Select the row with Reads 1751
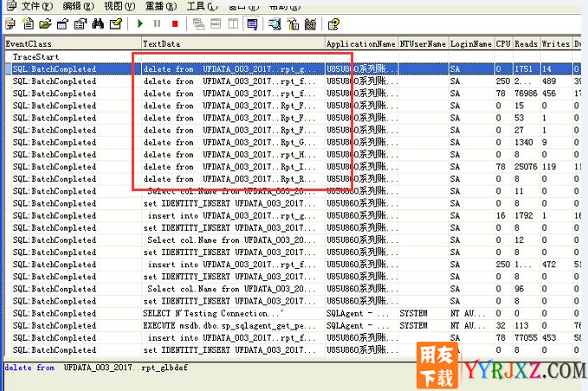588x391 pixels. 293,69
